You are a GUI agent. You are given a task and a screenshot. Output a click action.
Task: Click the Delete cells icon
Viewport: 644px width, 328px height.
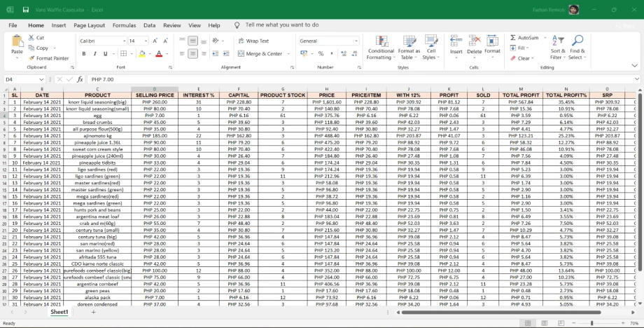[x=474, y=41]
